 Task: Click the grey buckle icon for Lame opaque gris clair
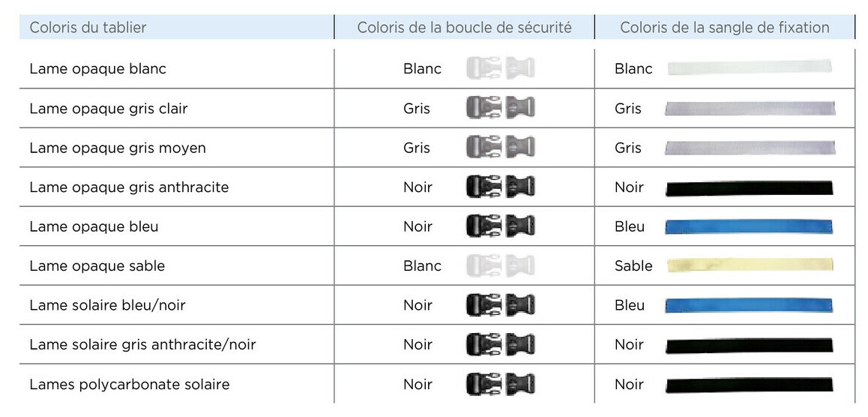500,108
